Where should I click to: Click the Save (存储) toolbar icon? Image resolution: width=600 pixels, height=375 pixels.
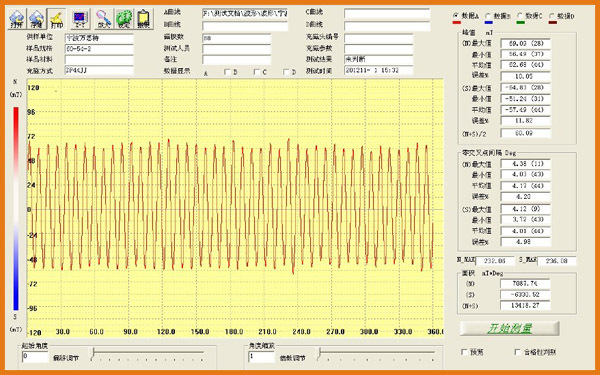click(x=36, y=19)
